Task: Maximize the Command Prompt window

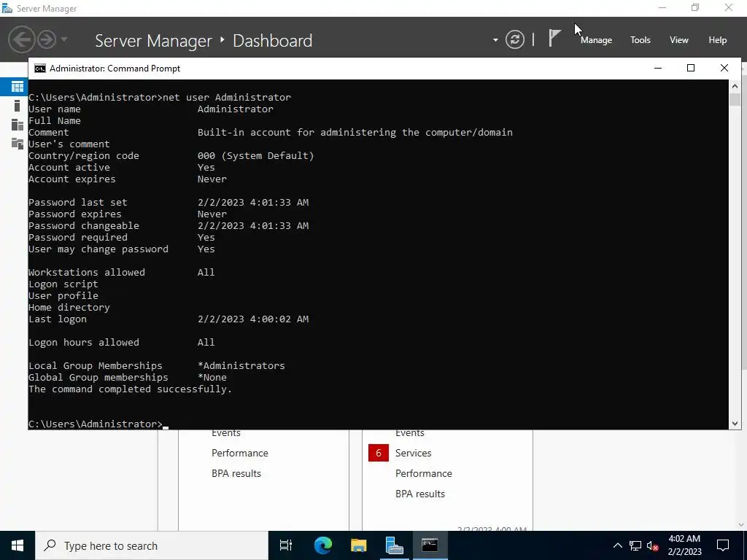Action: [691, 68]
